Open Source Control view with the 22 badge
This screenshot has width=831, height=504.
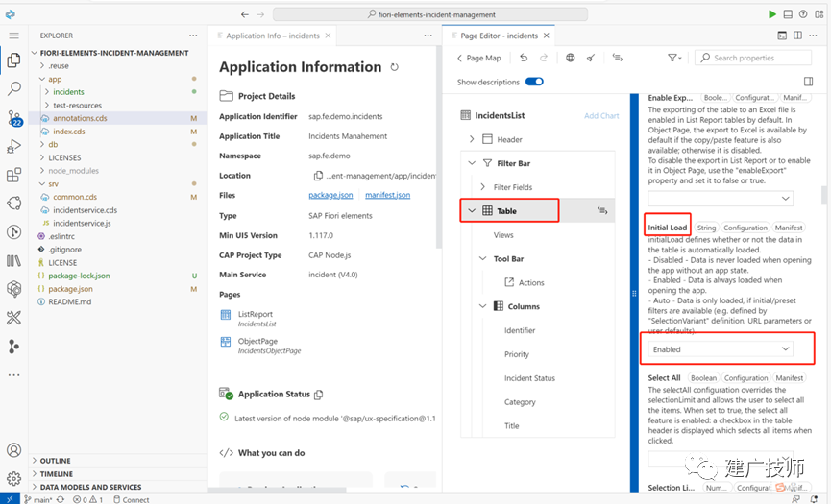pos(14,117)
